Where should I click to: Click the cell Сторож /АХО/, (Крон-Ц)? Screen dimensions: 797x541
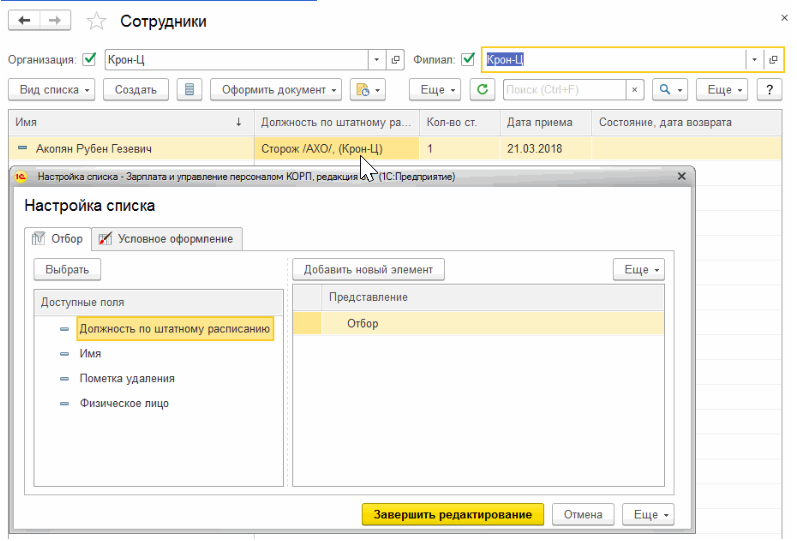click(336, 149)
